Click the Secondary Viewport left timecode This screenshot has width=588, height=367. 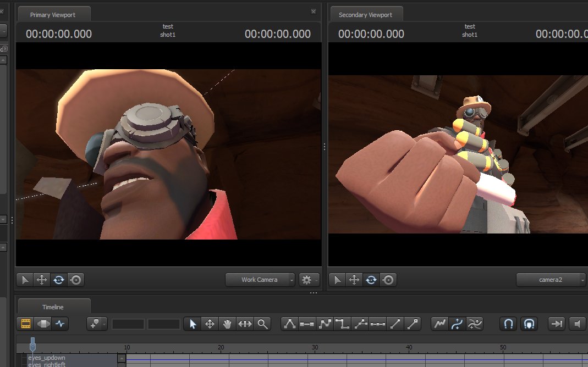(371, 34)
